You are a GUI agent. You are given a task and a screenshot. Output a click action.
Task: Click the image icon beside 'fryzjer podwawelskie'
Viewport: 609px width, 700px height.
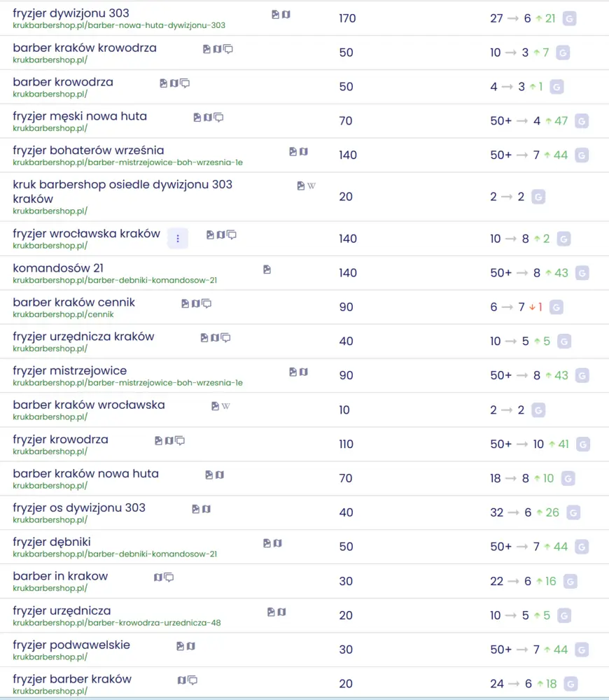point(181,646)
